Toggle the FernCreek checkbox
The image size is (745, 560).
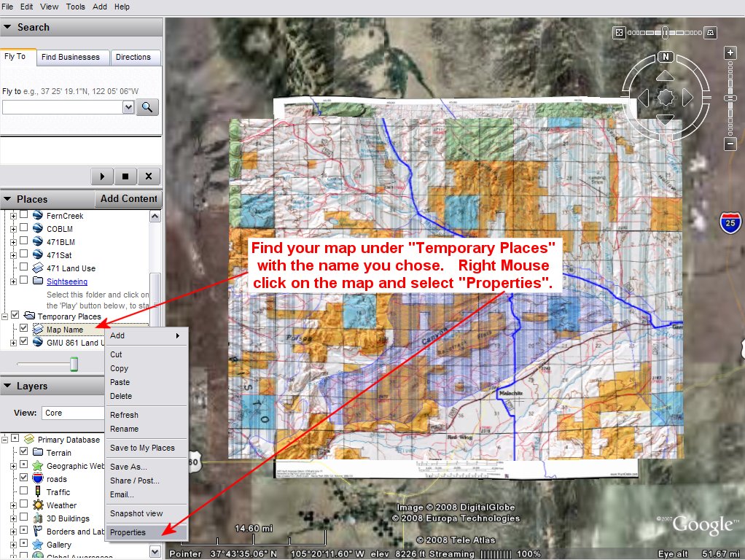24,214
